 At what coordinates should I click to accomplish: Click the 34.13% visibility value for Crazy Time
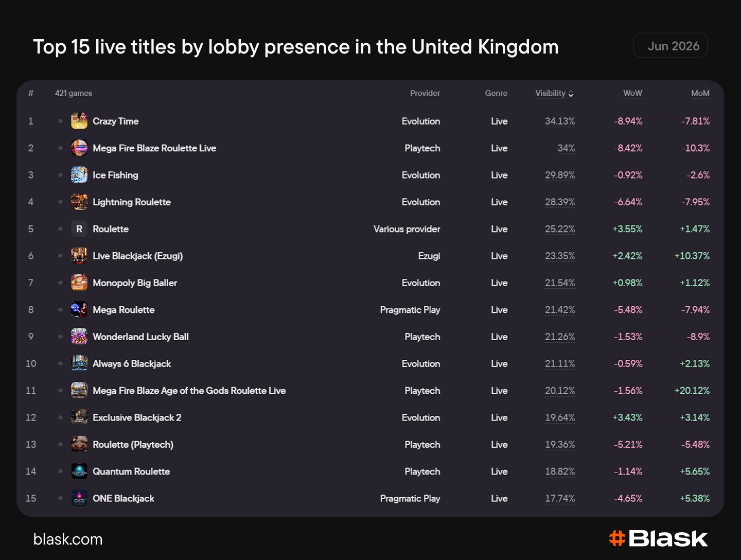560,121
